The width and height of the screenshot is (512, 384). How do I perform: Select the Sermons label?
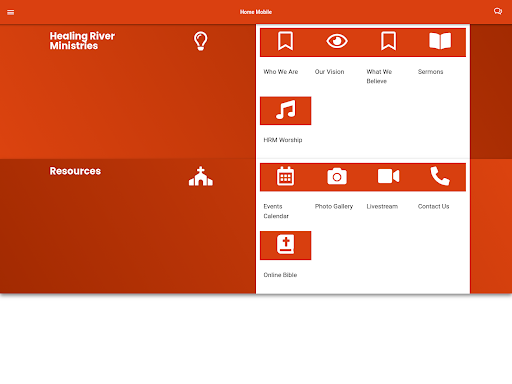click(x=430, y=72)
